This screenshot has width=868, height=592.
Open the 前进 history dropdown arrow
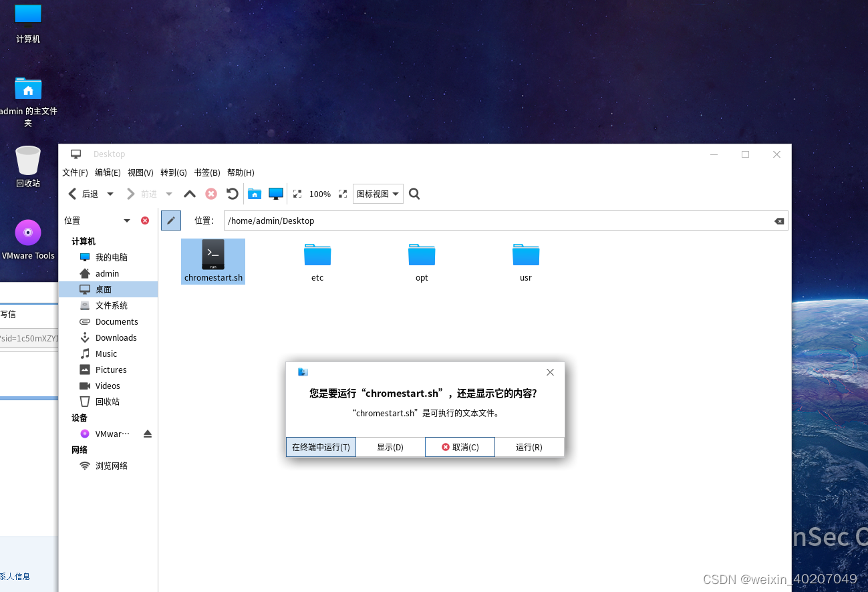(169, 194)
